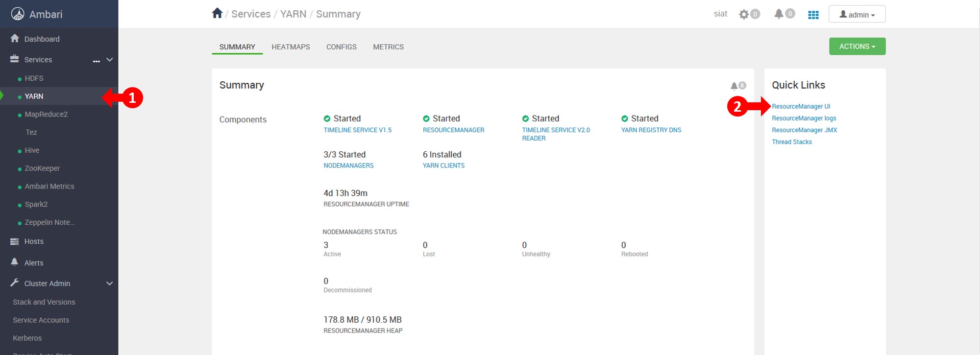980x355 pixels.
Task: Select HDFS service in sidebar
Action: (34, 78)
